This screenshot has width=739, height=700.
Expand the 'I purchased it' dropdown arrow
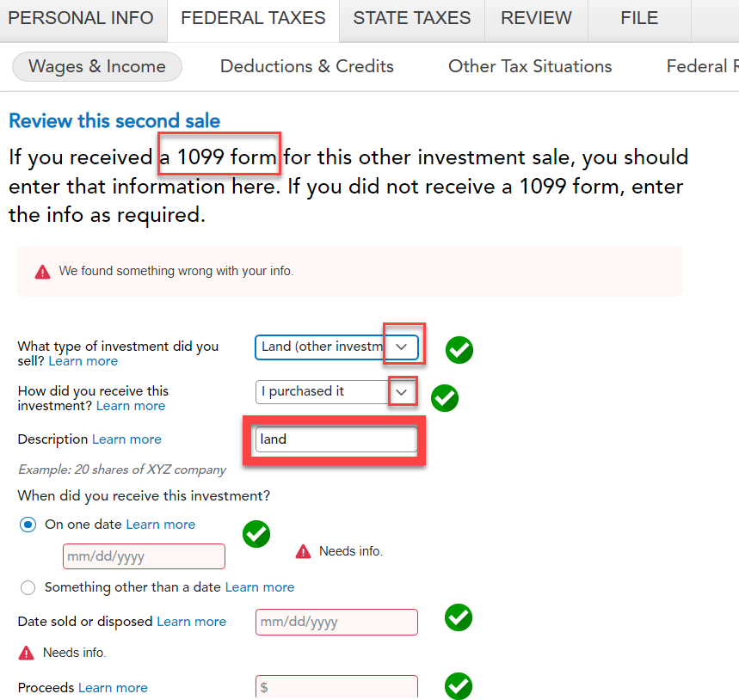pyautogui.click(x=402, y=392)
